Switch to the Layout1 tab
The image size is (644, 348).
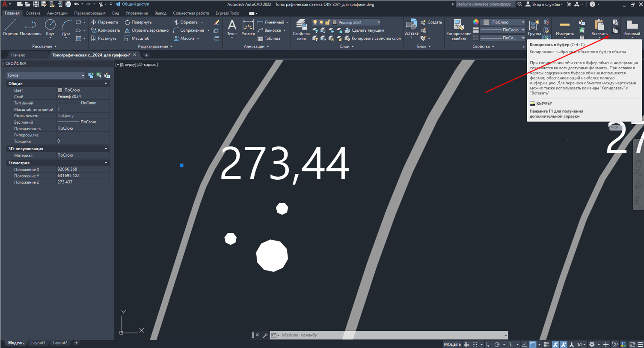pos(38,343)
